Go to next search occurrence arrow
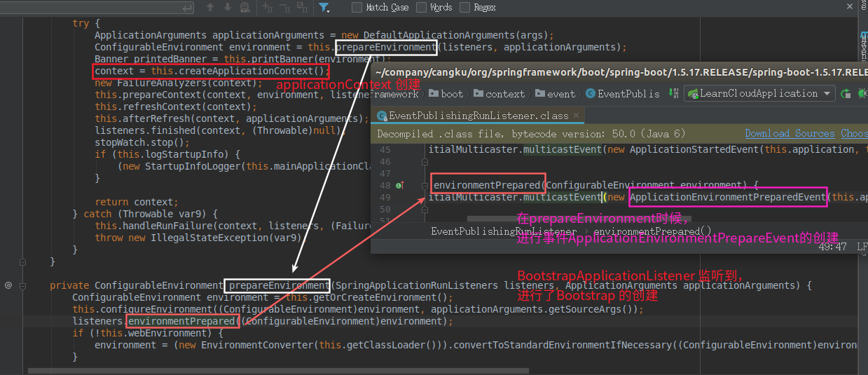Image resolution: width=868 pixels, height=375 pixels. (228, 7)
